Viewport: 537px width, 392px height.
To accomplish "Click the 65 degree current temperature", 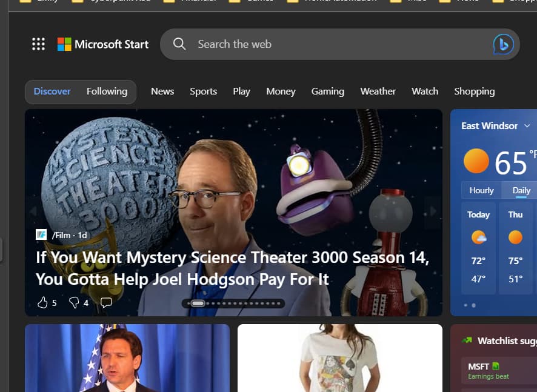I will coord(510,163).
